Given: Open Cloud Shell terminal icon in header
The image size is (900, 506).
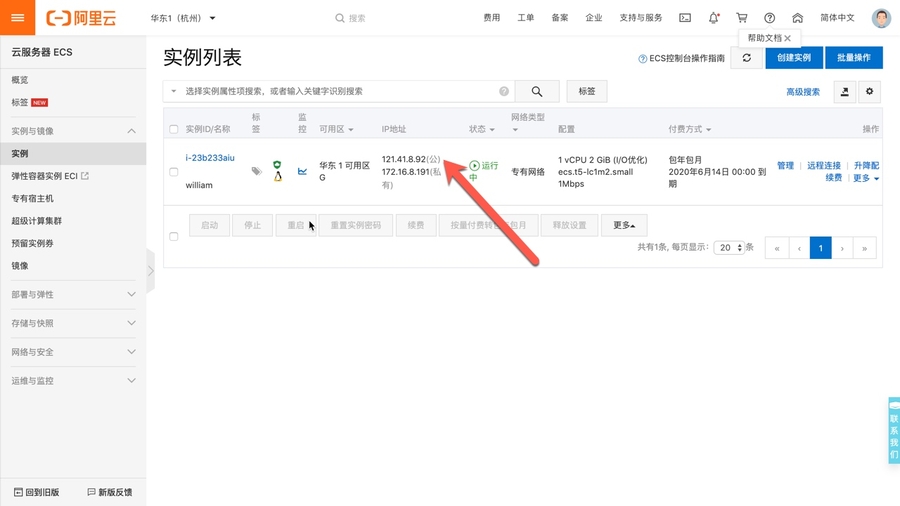Looking at the screenshot, I should [685, 18].
